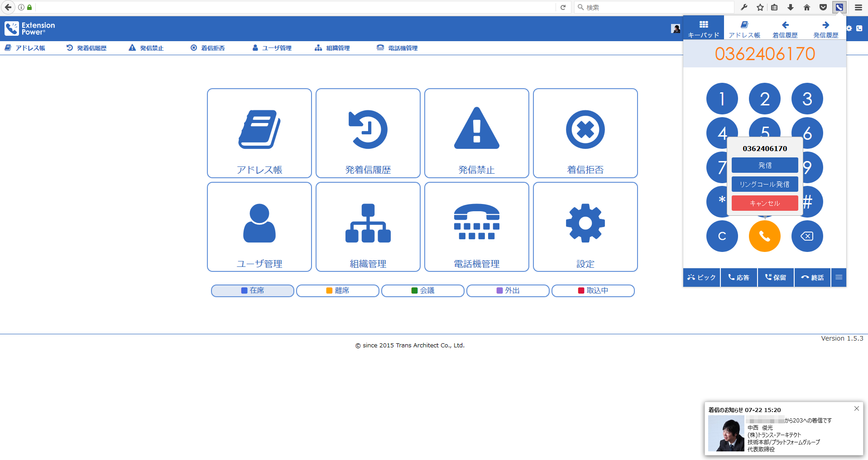868x460 pixels.
Task: Close the 着信のお知らせ notification popup
Action: (x=856, y=408)
